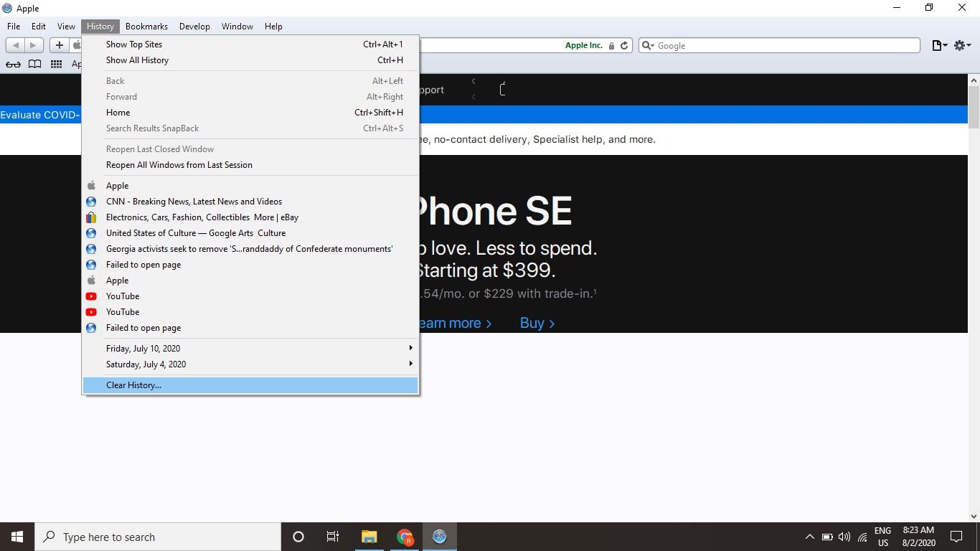Click the Cortana circle icon
The image size is (980, 551).
(x=298, y=537)
